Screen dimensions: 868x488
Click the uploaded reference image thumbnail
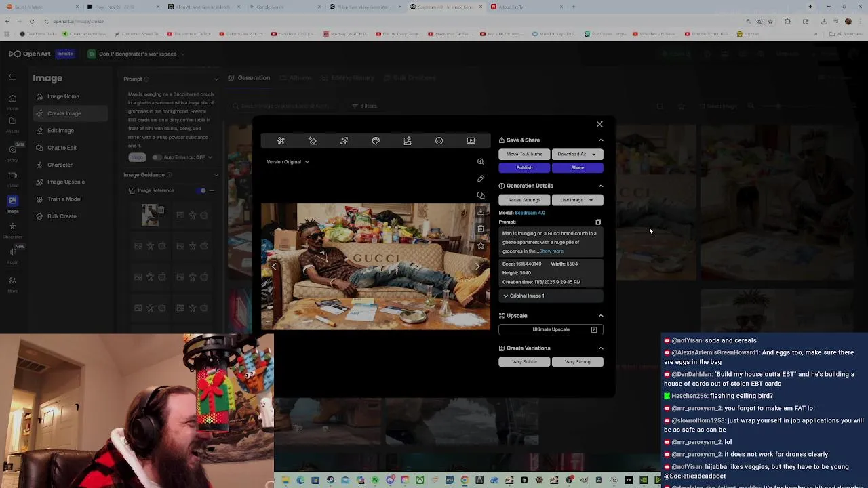pos(150,216)
